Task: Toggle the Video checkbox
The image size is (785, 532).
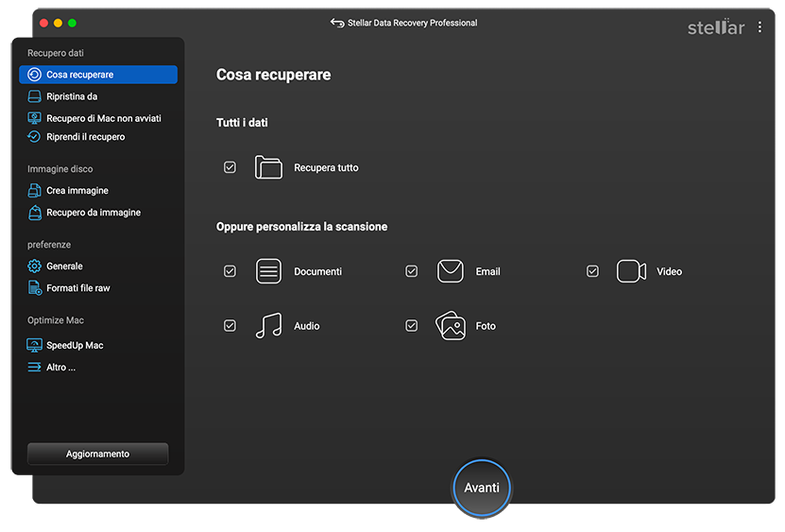Action: pos(592,271)
